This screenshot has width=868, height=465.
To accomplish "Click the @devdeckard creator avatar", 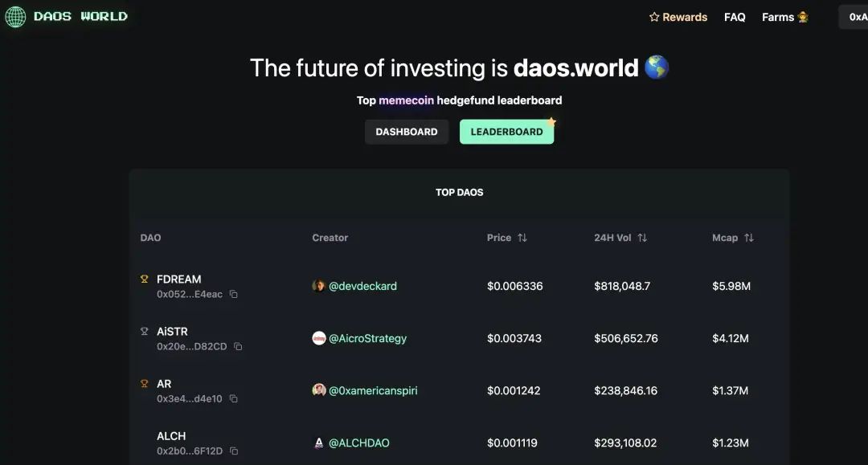I will tap(319, 286).
